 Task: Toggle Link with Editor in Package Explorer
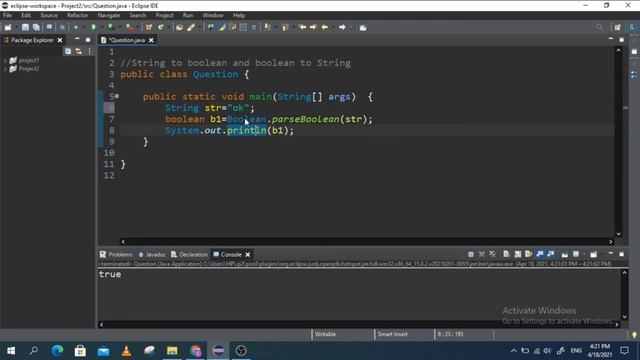point(78,51)
